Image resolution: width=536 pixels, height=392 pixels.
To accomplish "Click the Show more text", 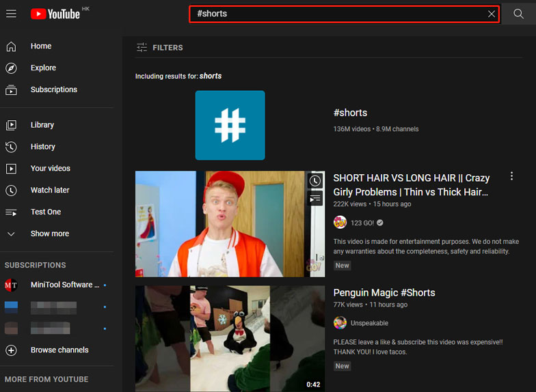I will (50, 234).
